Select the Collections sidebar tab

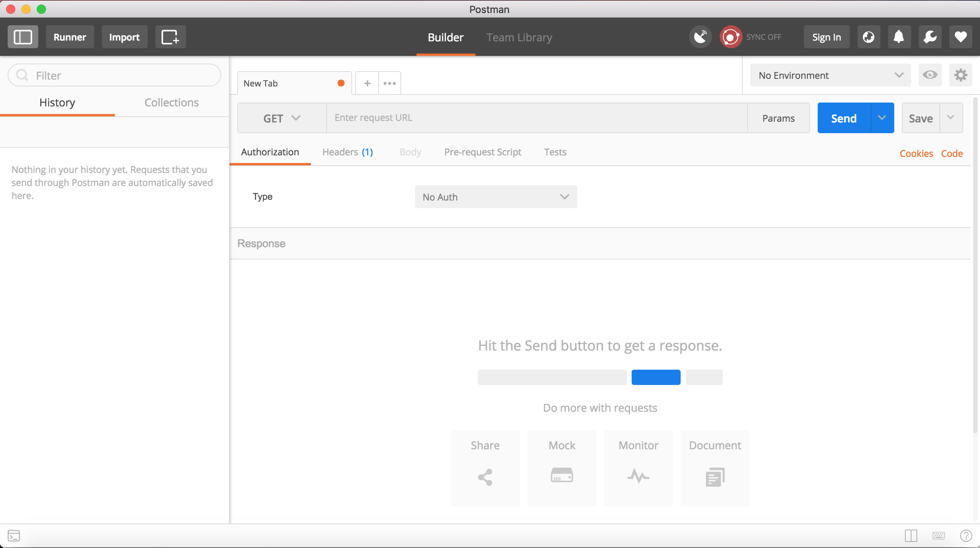pyautogui.click(x=171, y=103)
